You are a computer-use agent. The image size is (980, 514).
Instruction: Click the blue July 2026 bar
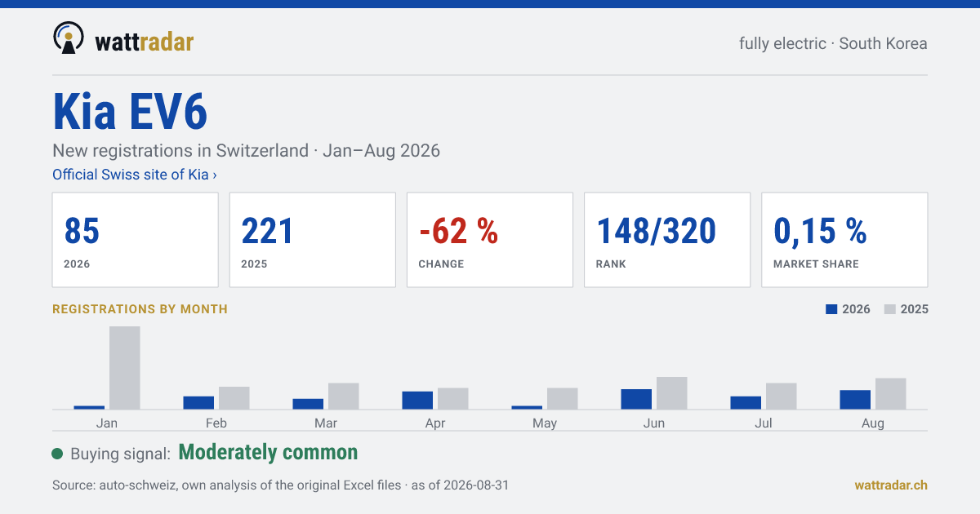coord(746,403)
